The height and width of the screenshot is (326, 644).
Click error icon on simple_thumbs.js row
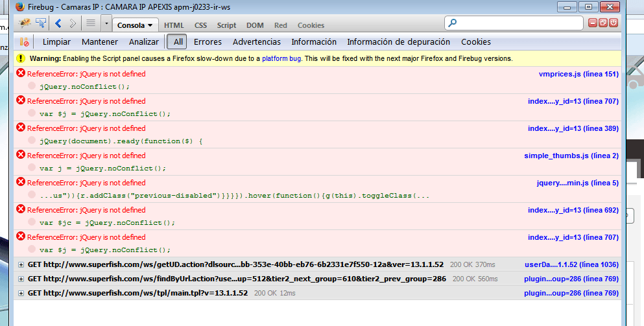coord(21,155)
